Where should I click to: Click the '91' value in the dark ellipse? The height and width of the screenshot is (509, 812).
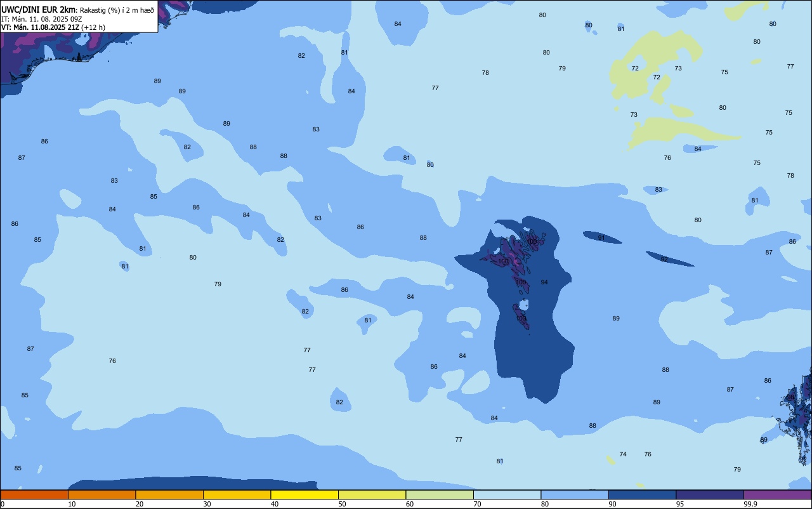(601, 238)
